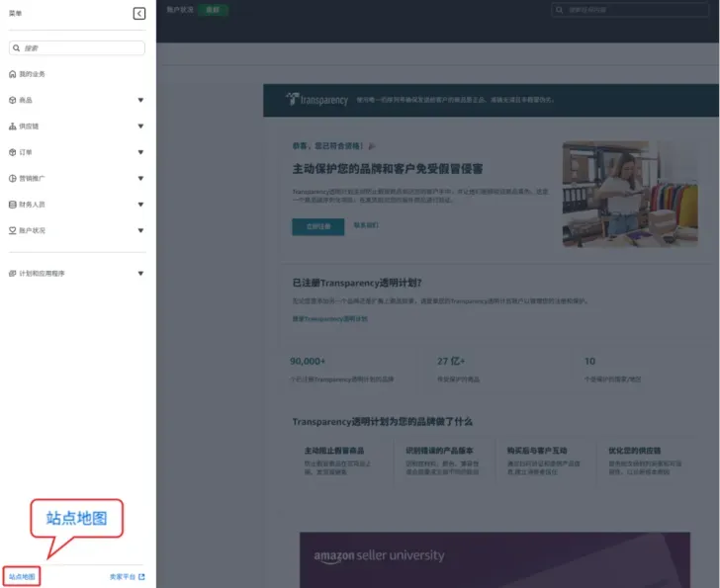Expand the 计划和应用程序 menu arrow

coord(140,274)
